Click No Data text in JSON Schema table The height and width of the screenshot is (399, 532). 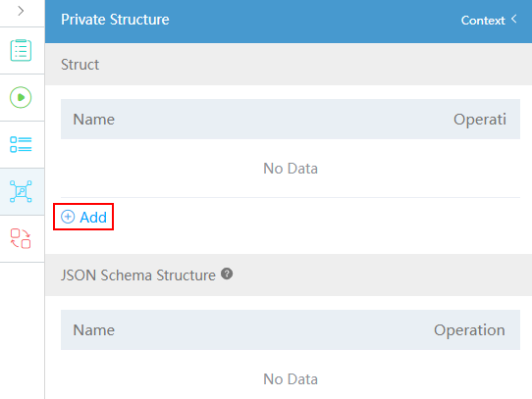[x=291, y=379]
